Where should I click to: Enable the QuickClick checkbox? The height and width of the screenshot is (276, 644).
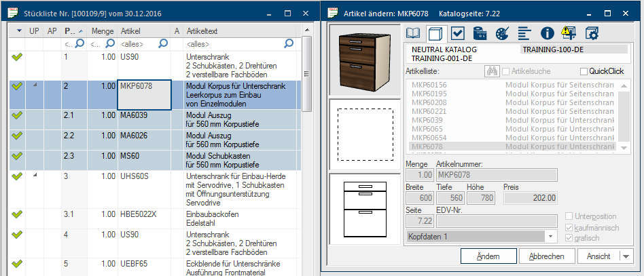[x=584, y=72]
